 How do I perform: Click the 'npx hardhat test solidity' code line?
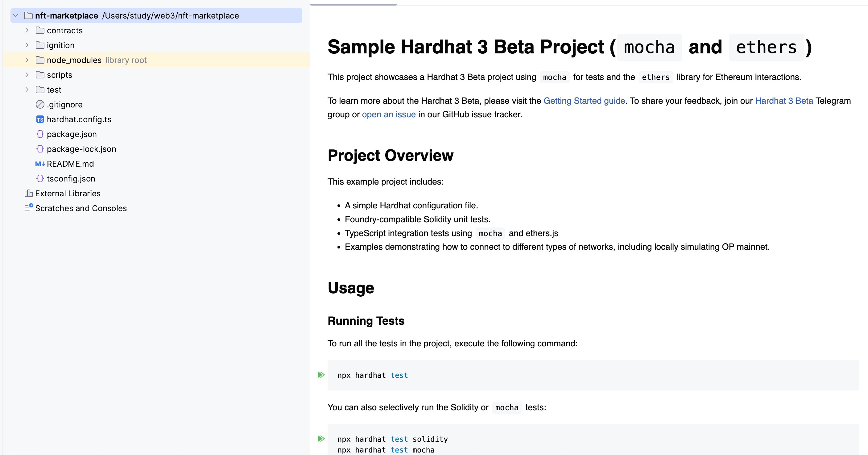coord(393,439)
